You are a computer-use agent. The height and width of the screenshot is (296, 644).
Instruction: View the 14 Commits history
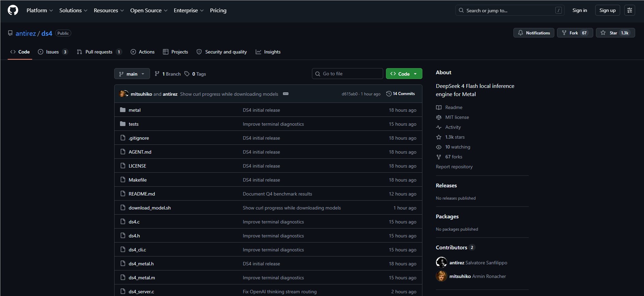[x=401, y=94]
